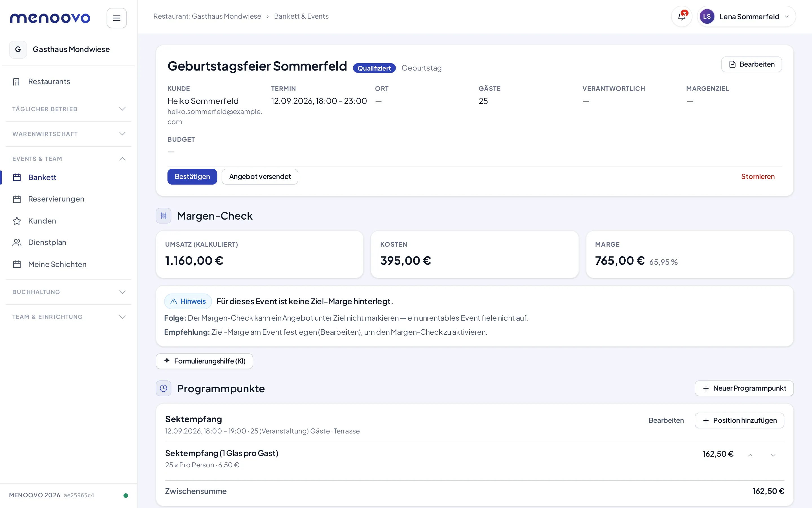Open Reservierungen in the sidebar
The image size is (812, 508).
tap(69, 199)
